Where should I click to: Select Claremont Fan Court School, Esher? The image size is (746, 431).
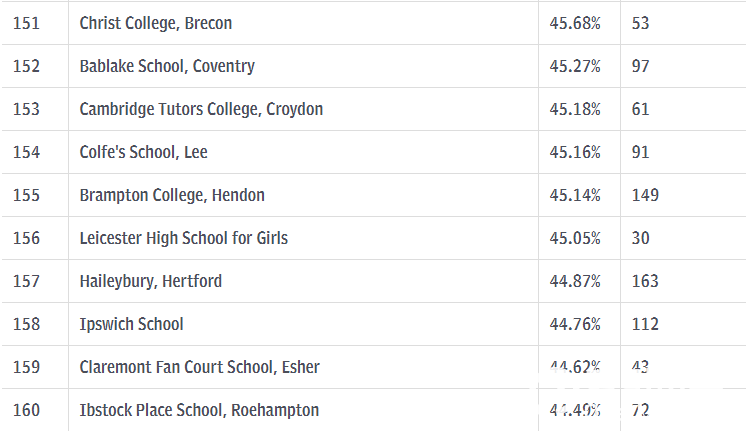pyautogui.click(x=199, y=367)
